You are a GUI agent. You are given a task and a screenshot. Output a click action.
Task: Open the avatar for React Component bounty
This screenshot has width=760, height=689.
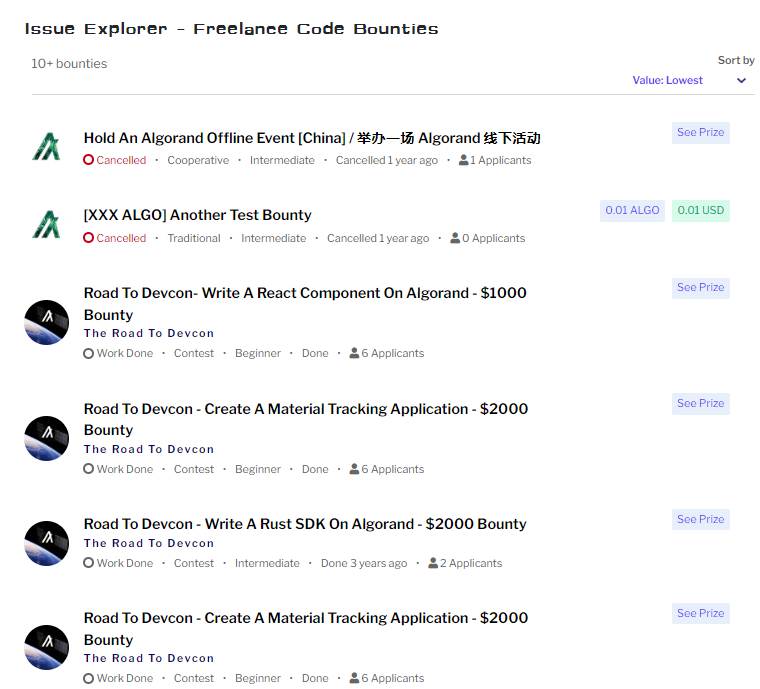point(46,322)
